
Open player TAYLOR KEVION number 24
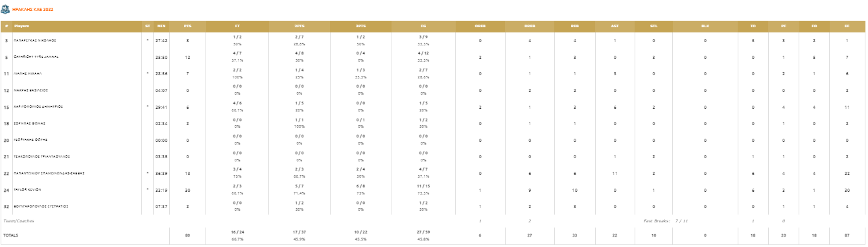coord(27,190)
